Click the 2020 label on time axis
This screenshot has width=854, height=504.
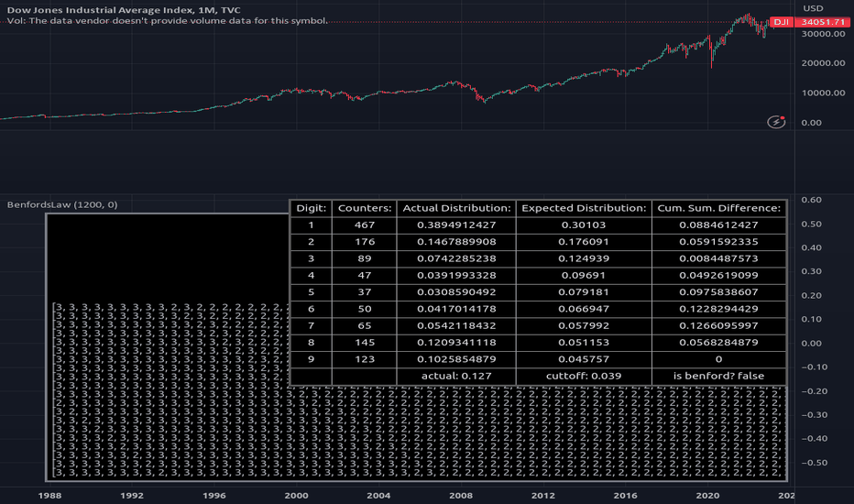pyautogui.click(x=707, y=496)
